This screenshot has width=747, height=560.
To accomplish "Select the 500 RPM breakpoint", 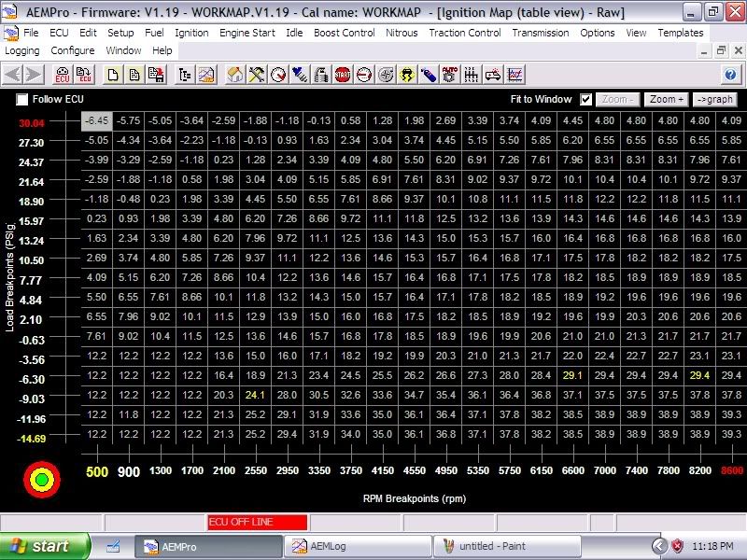I will pyautogui.click(x=97, y=472).
